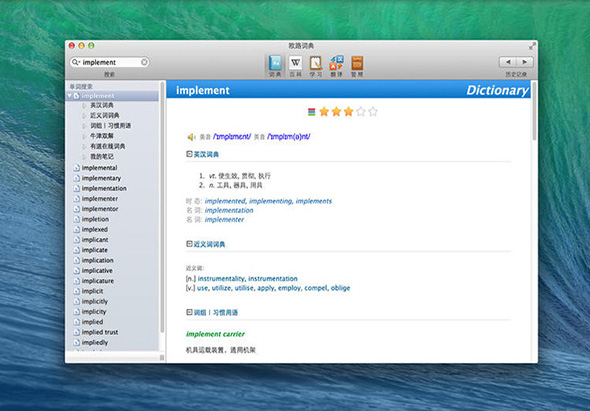Click the document icon beside implementary
590x411 pixels.
(76, 178)
